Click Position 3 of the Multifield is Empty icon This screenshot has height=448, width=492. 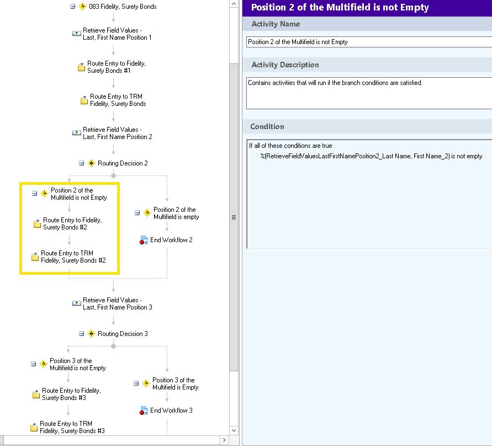[x=146, y=383]
